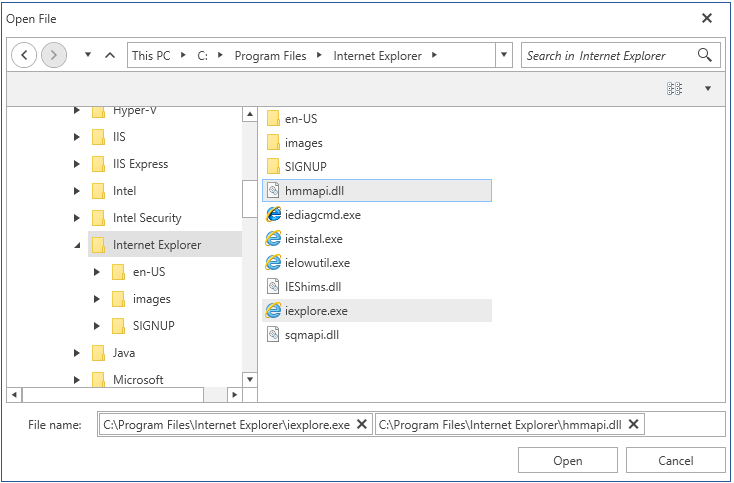Image resolution: width=734 pixels, height=483 pixels.
Task: Expand en-US node in tree
Action: click(96, 272)
